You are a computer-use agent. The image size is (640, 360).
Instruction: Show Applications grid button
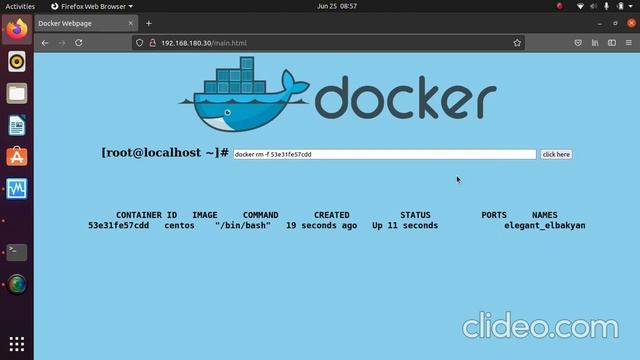tap(17, 344)
